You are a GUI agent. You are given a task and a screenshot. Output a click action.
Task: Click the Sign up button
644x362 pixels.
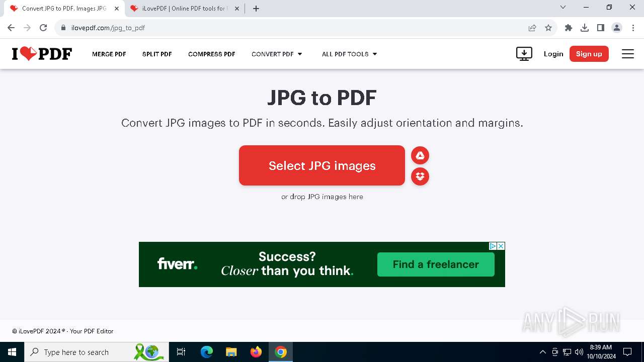589,54
